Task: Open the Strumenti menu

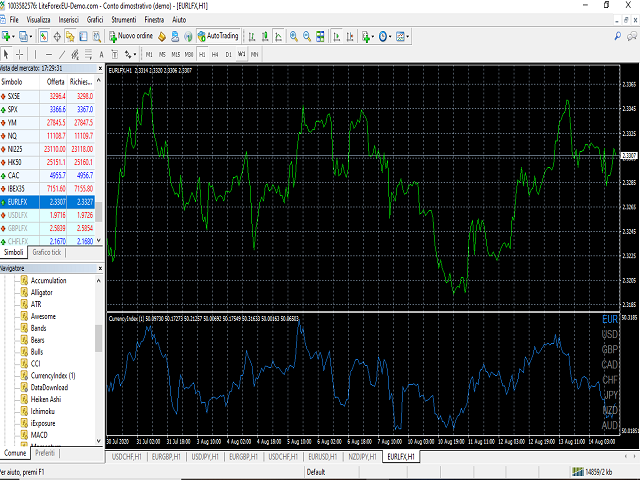Action: tap(125, 19)
